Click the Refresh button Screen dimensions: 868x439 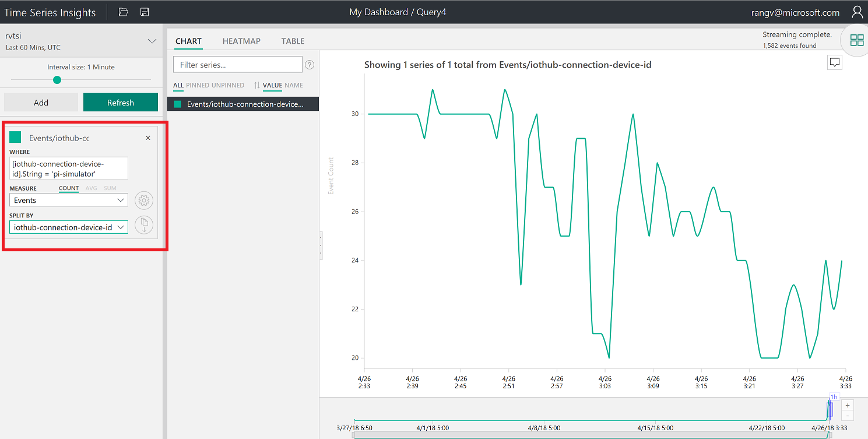click(x=121, y=102)
